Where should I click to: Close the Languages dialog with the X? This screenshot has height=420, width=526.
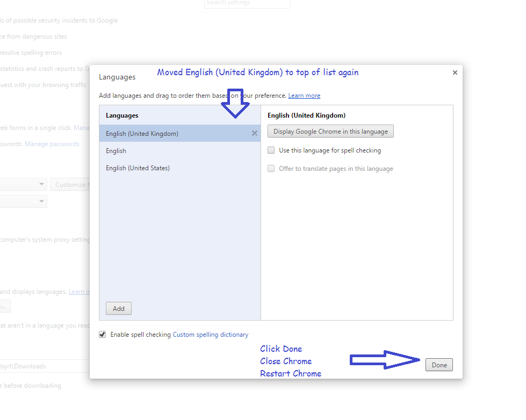pos(455,73)
